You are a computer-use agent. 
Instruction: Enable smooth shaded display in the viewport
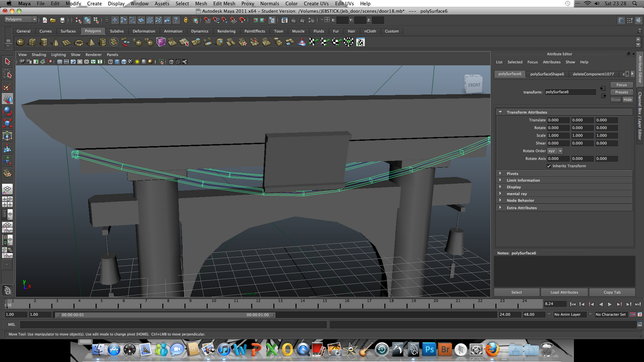(116, 62)
